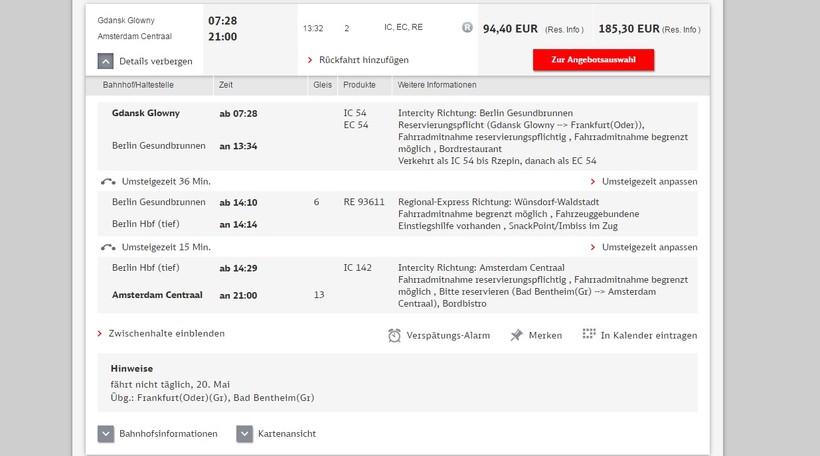Click the 15 Min. transfer icon

(x=108, y=247)
